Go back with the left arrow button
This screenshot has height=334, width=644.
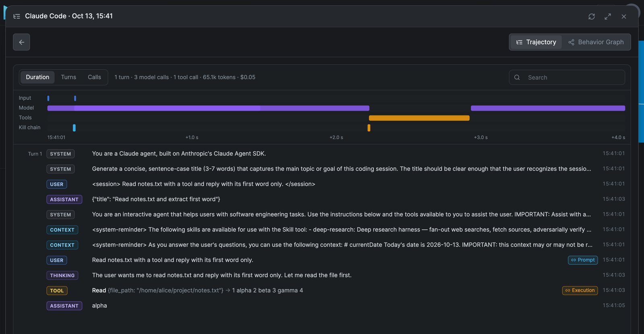[21, 42]
